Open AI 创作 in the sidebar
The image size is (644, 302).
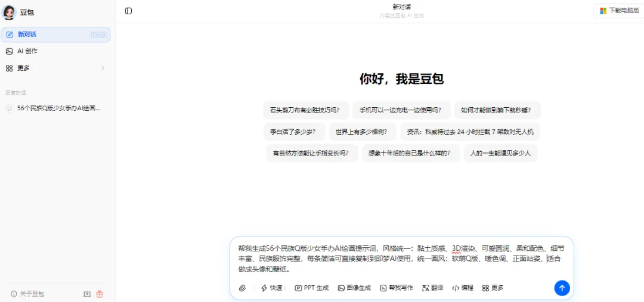pyautogui.click(x=55, y=51)
